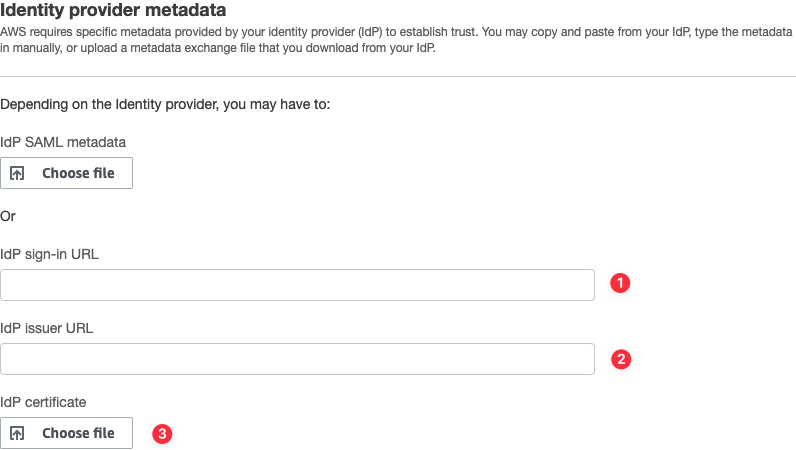Focus the IdP sign-in URL field
The height and width of the screenshot is (450, 796).
pyautogui.click(x=297, y=285)
